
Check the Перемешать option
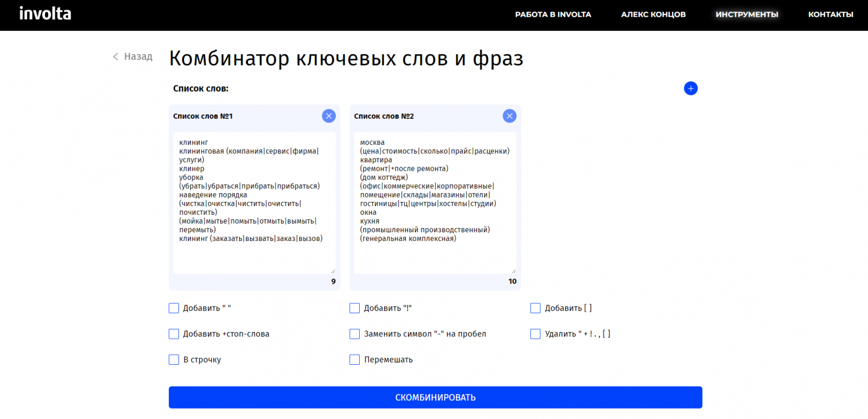pyautogui.click(x=355, y=359)
